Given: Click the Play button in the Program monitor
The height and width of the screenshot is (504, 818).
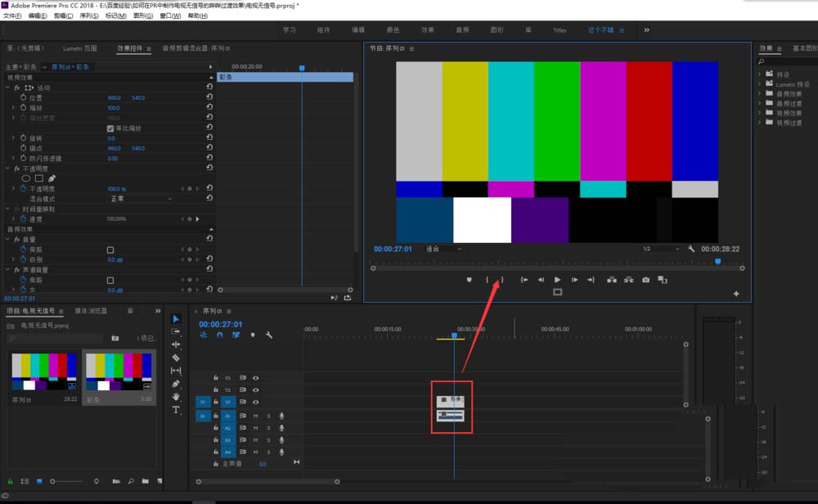Looking at the screenshot, I should point(558,280).
